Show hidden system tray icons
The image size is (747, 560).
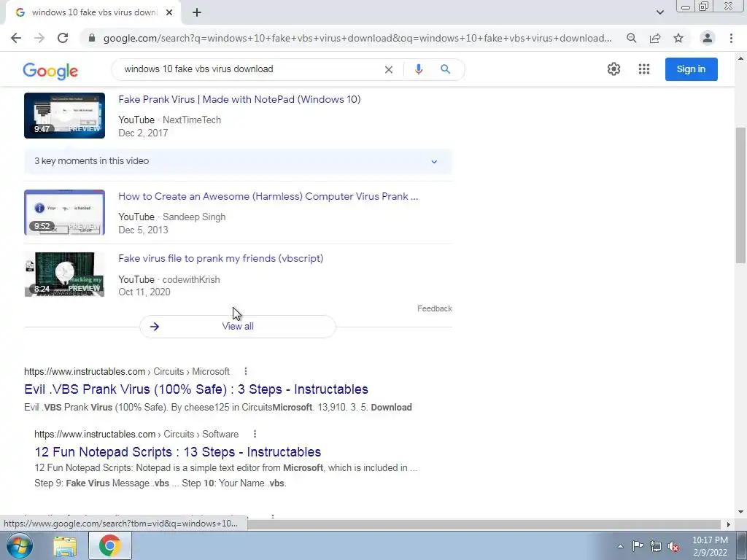(620, 546)
